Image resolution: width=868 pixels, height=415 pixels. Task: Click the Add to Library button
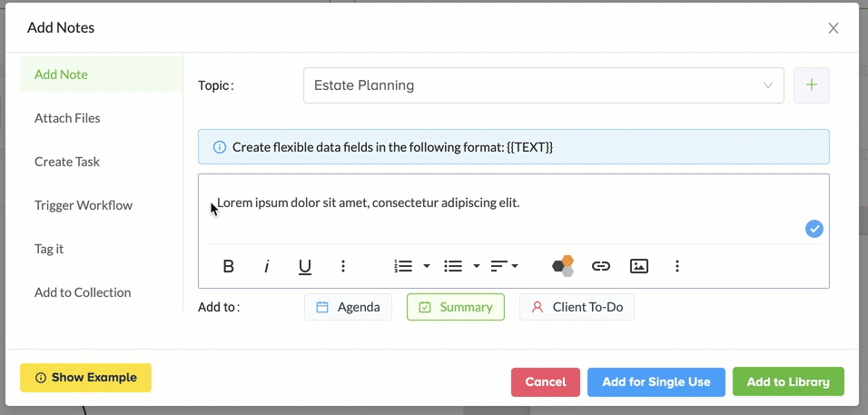(x=788, y=381)
